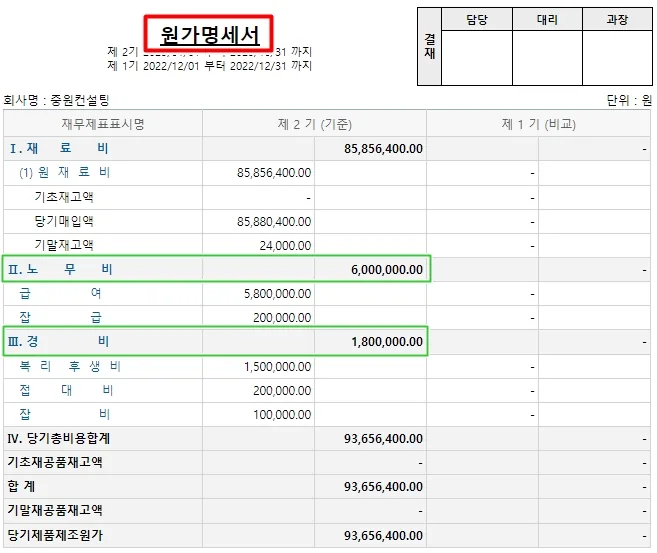Click the Ⅳ. 당기총비용합계 row
This screenshot has width=657, height=553.
point(327,439)
